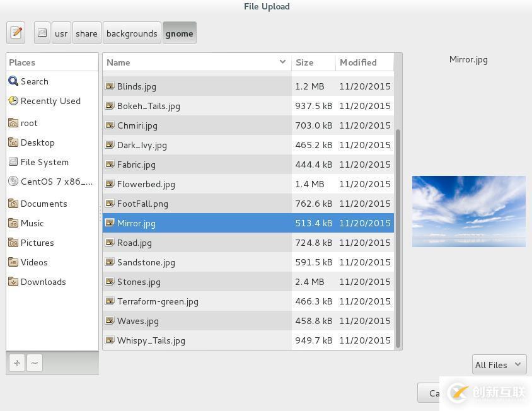Screen dimensions: 532x411
Task: Toggle the type-a-file-name pencil button
Action: tap(16, 33)
